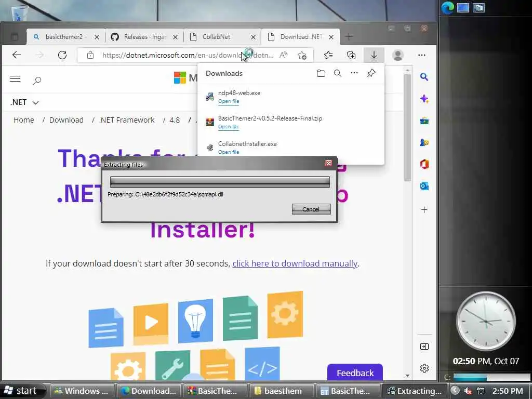Image resolution: width=532 pixels, height=399 pixels.
Task: Open Edge icon in the sidebar top
Action: pos(447,7)
